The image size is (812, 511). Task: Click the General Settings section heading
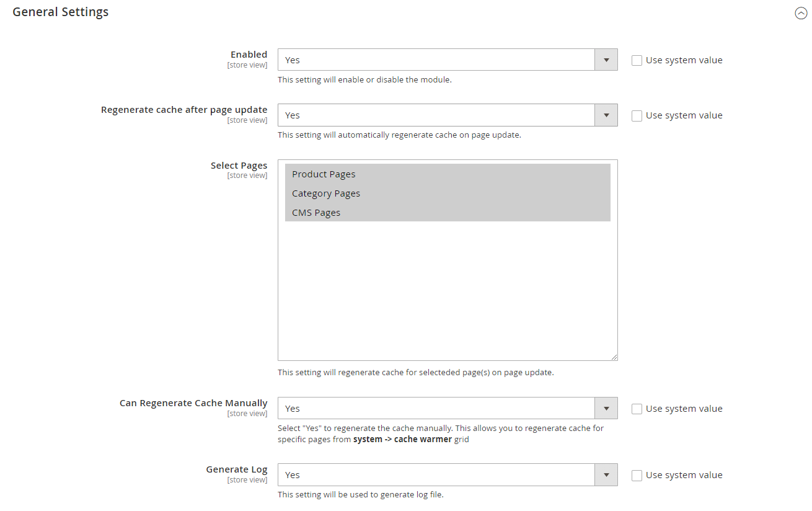[x=61, y=12]
